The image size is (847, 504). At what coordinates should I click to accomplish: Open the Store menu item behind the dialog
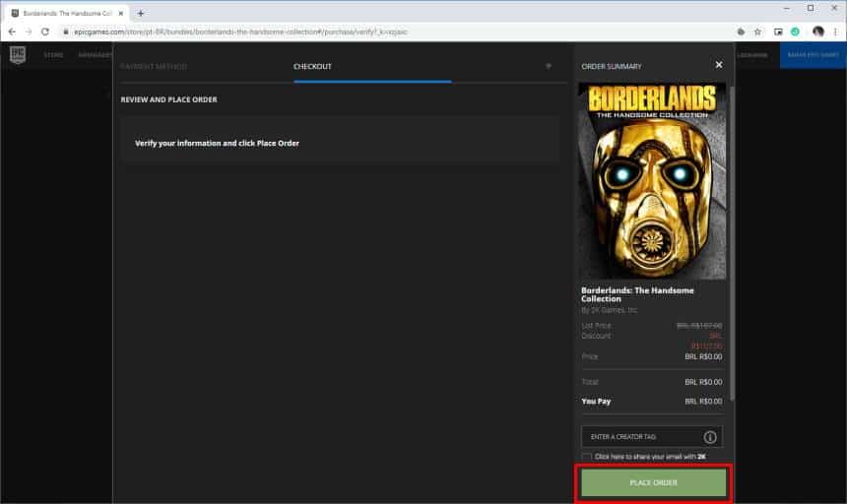click(53, 55)
